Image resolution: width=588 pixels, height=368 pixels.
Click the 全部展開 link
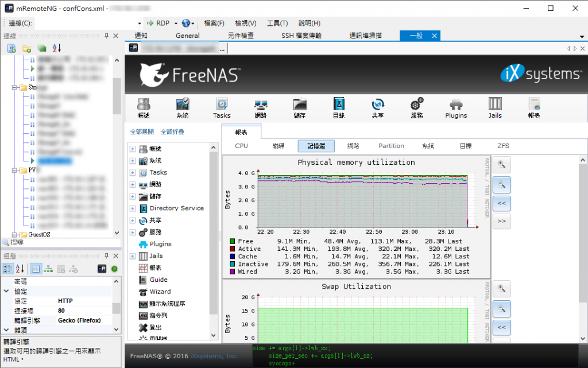pos(142,132)
